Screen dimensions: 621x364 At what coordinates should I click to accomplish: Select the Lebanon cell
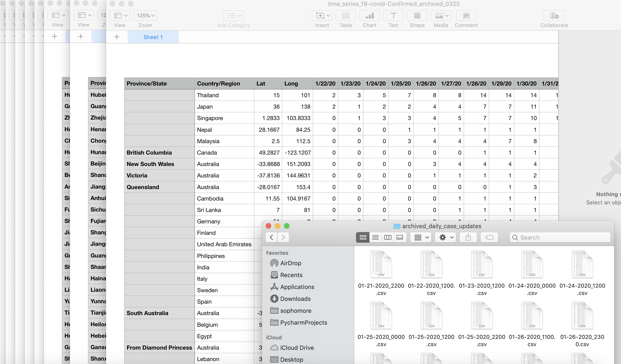point(224,359)
